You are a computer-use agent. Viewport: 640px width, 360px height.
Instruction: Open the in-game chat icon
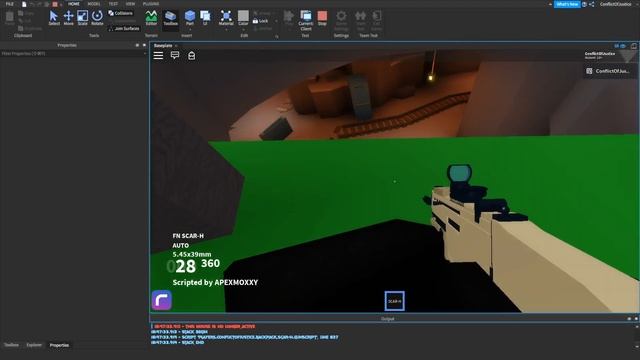pyautogui.click(x=175, y=55)
